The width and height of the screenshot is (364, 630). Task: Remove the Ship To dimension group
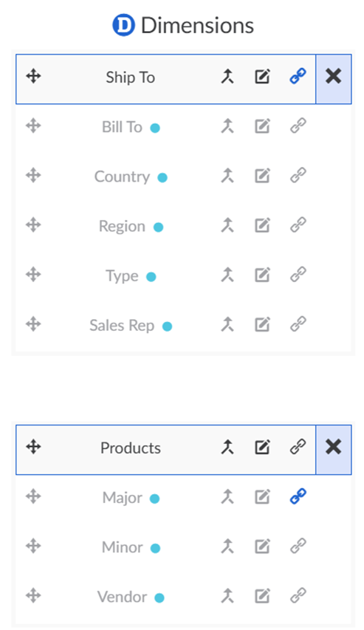coord(334,76)
